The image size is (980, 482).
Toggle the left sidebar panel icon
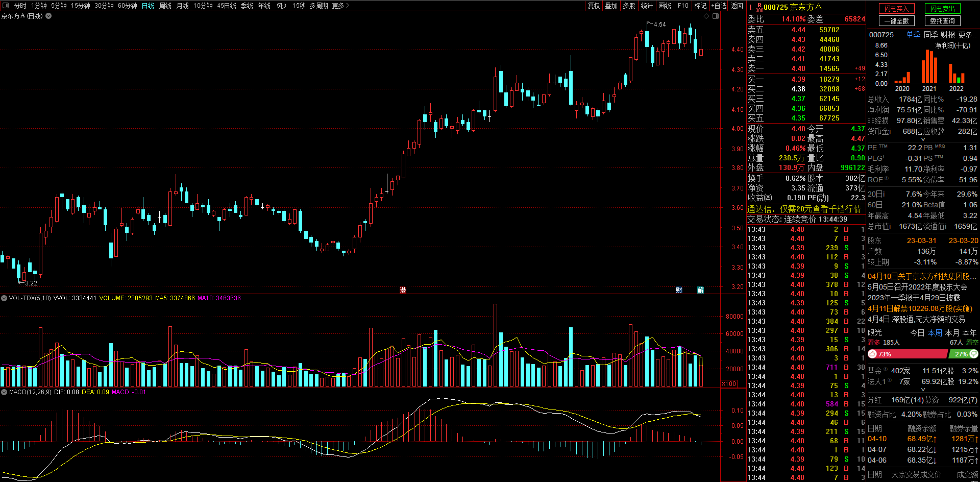click(6, 6)
